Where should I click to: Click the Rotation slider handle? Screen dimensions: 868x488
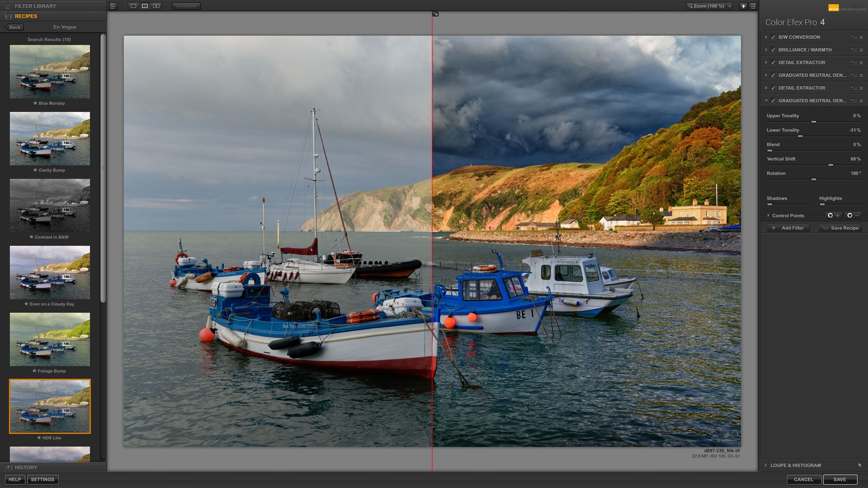[x=814, y=180]
